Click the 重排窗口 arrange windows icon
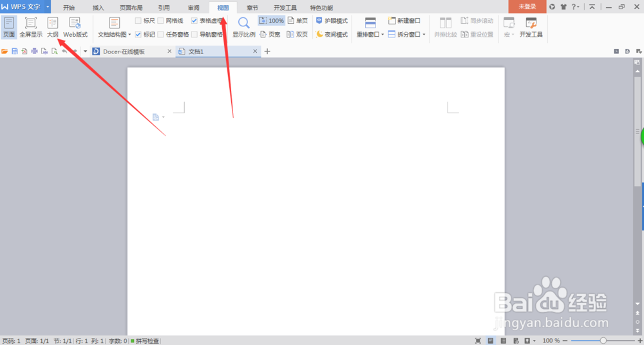The height and width of the screenshot is (345, 644). 370,23
